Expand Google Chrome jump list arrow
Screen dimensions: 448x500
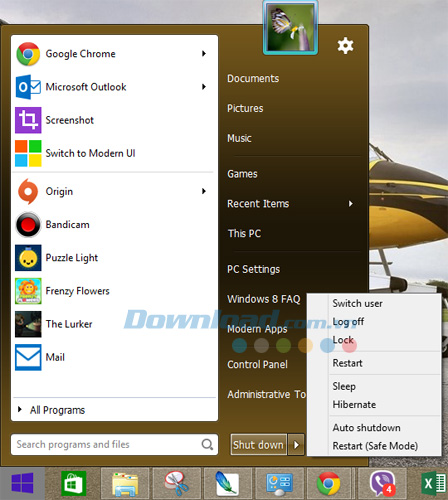tap(204, 54)
